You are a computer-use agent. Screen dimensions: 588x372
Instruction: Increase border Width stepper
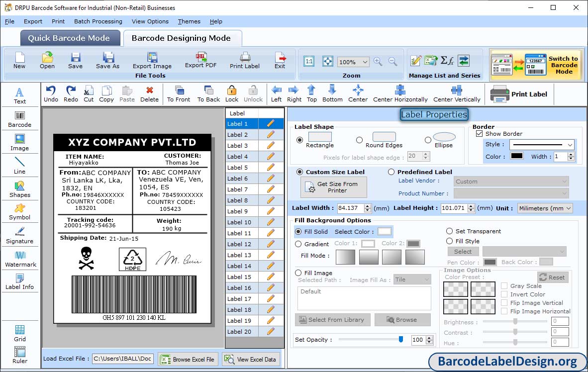click(571, 154)
